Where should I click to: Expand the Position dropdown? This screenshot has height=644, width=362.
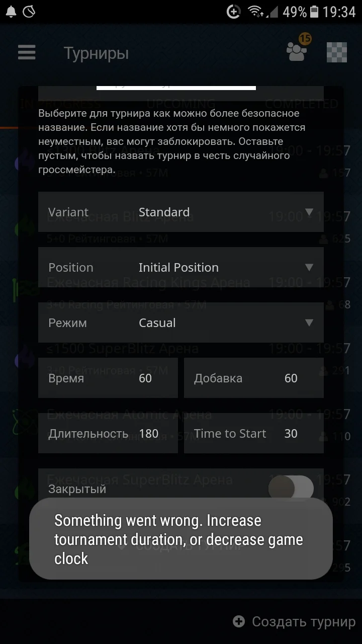pyautogui.click(x=181, y=267)
